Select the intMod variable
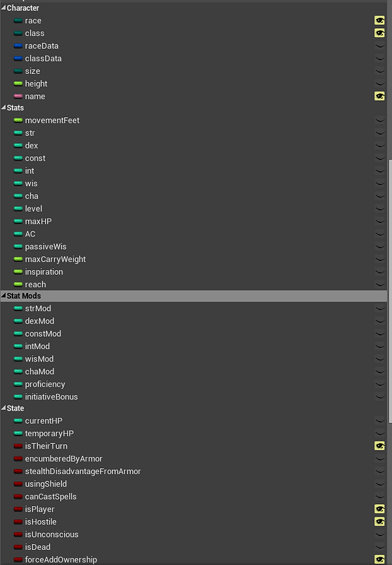392x565 pixels. [37, 347]
